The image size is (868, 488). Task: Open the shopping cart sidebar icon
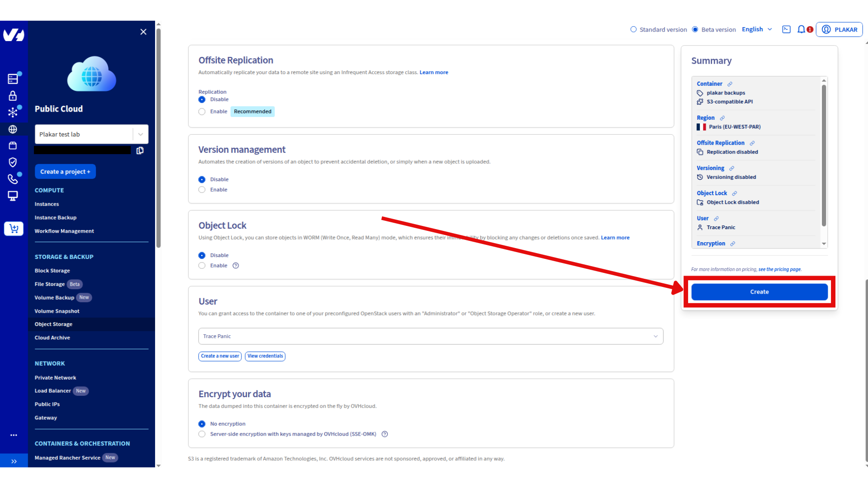click(13, 229)
